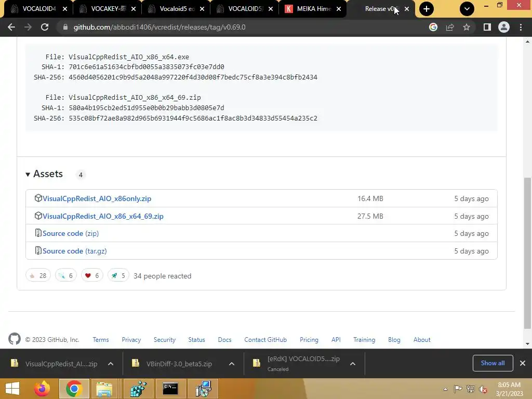Open the side panel icon
This screenshot has height=399, width=532.
487,27
